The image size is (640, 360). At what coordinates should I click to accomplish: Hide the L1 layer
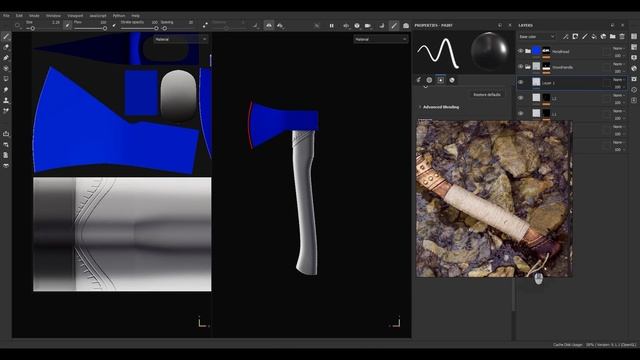[520, 113]
